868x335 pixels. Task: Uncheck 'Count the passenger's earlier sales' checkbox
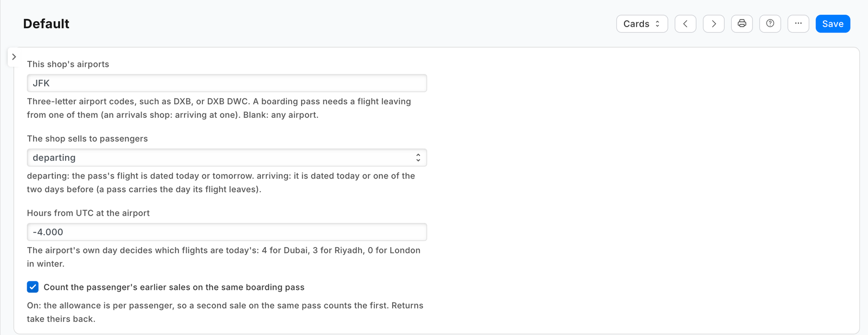pos(33,287)
